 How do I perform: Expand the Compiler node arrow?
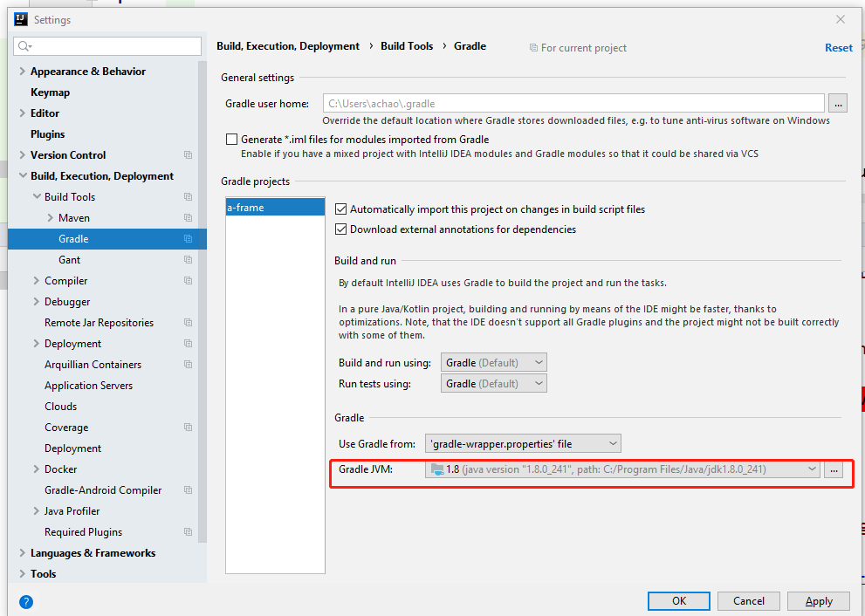point(37,281)
